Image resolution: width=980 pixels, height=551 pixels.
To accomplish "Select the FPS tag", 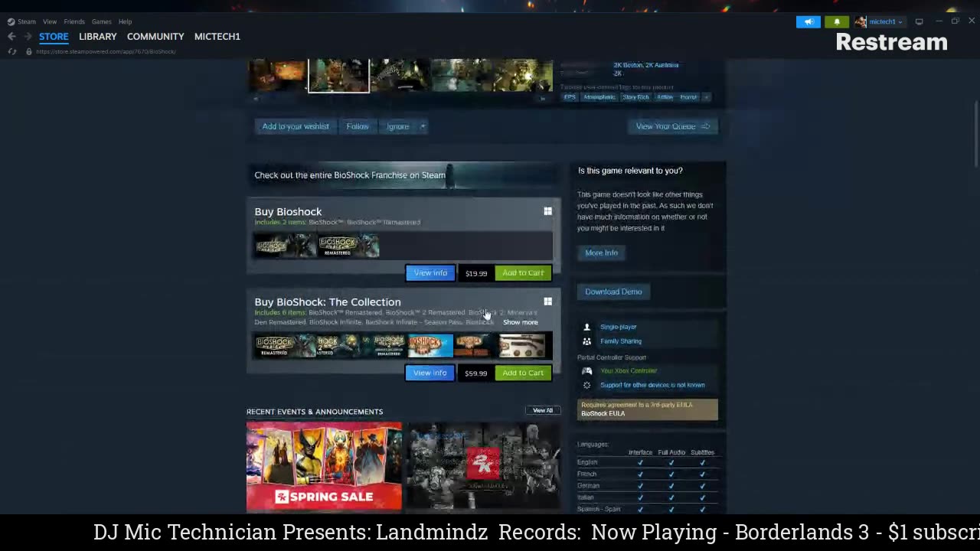I will 570,97.
